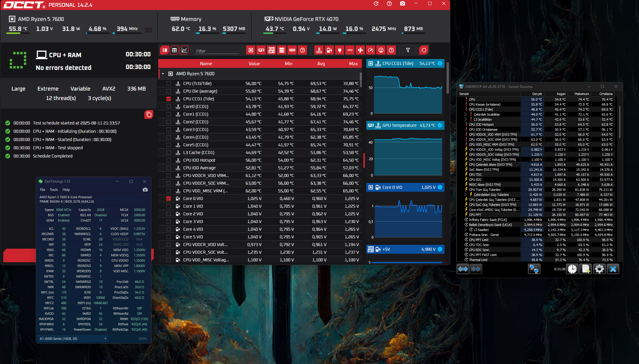Switch OCCT sensors to graph view
The height and width of the screenshot is (364, 639).
[184, 50]
